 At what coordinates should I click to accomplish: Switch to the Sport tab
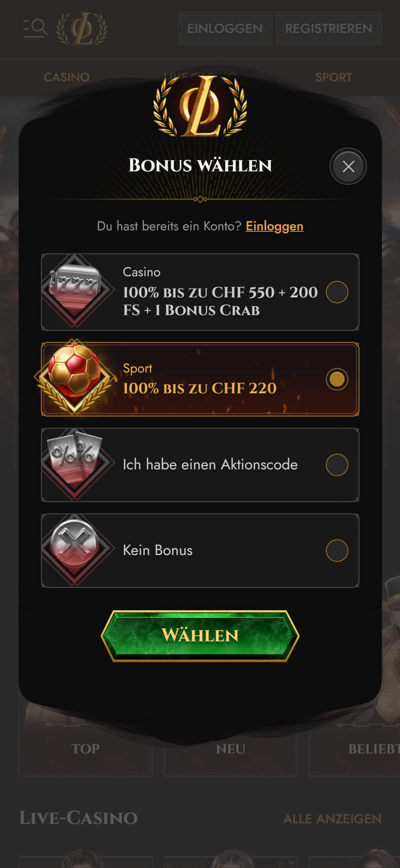(334, 77)
